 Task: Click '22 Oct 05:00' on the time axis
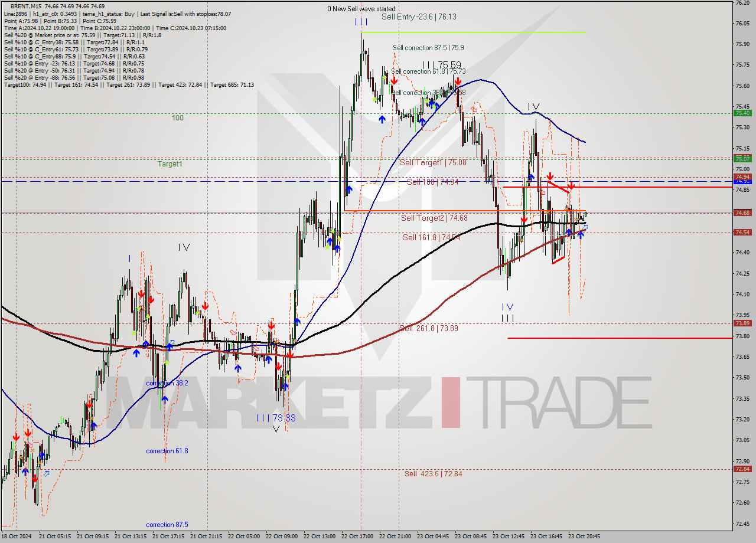point(244,537)
